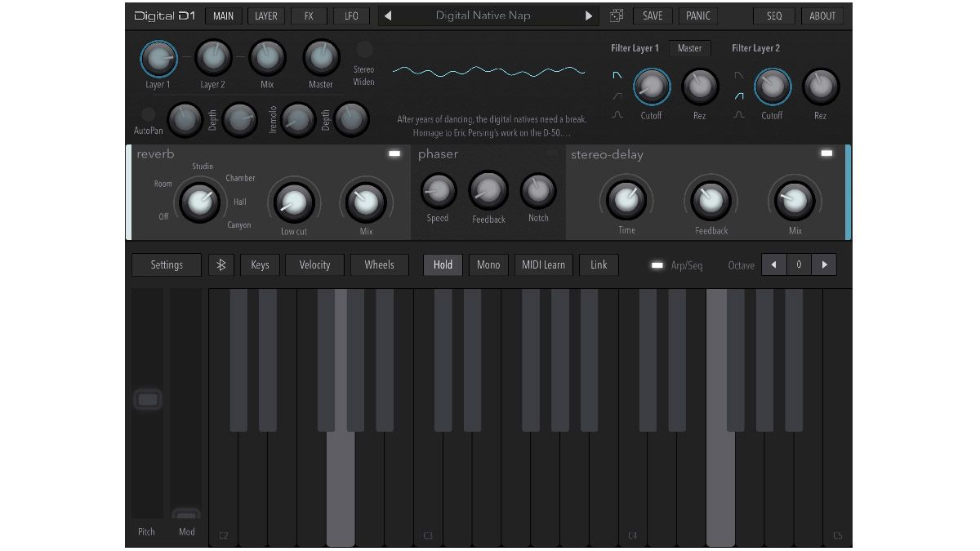Open the Velocity options
The image size is (980, 551).
[x=314, y=264]
